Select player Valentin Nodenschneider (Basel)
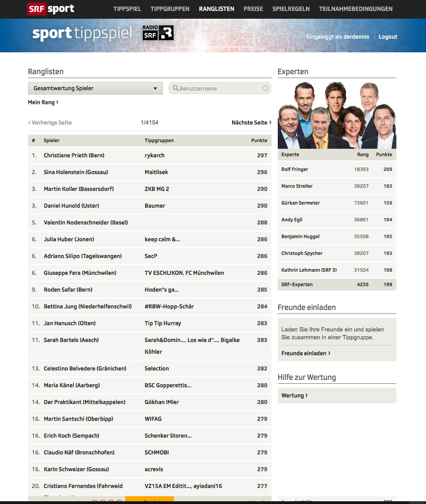The height and width of the screenshot is (504, 426). pyautogui.click(x=86, y=223)
